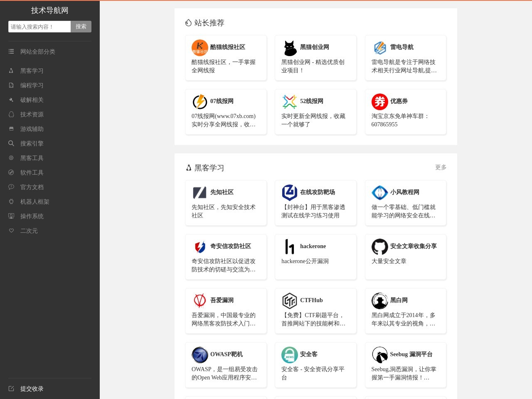Screen dimensions: 532x399
Task: Click the Seebug 漏洞平台 title link
Action: 411,354
